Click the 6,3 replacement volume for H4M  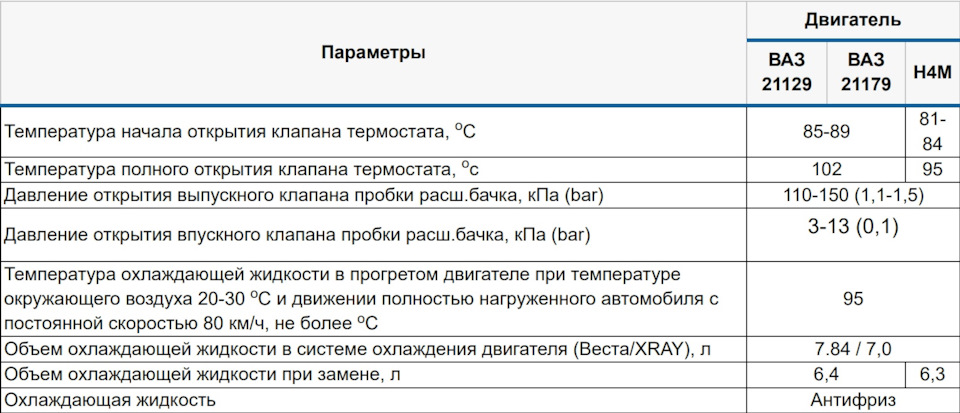tap(932, 375)
